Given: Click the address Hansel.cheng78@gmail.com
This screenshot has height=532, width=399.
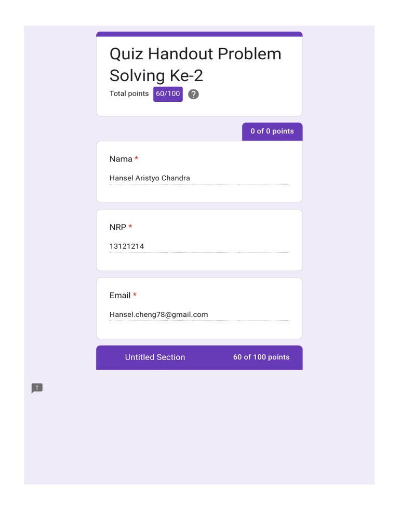Looking at the screenshot, I should (x=158, y=314).
